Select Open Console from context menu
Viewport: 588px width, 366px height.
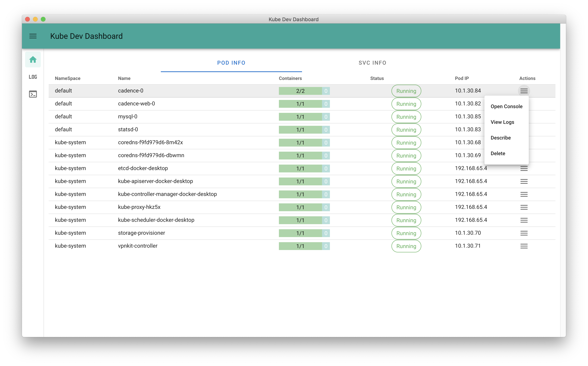click(x=506, y=107)
